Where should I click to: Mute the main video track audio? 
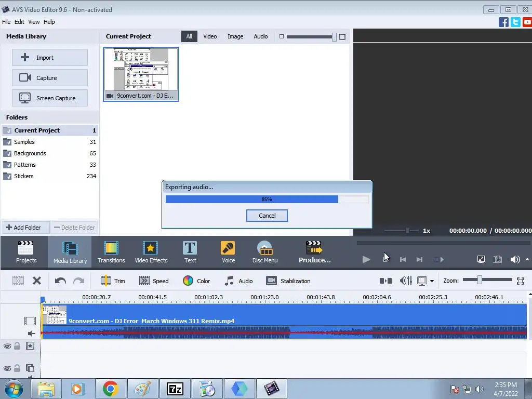[x=32, y=334]
